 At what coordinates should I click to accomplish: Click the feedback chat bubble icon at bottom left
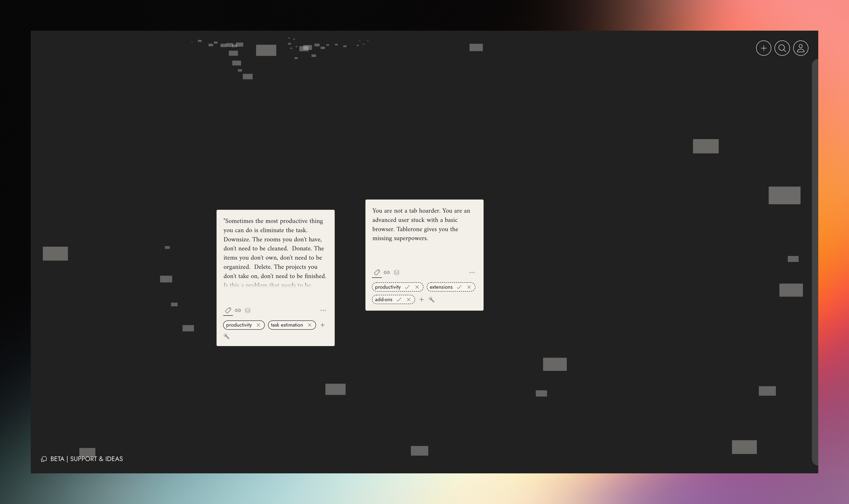point(44,459)
